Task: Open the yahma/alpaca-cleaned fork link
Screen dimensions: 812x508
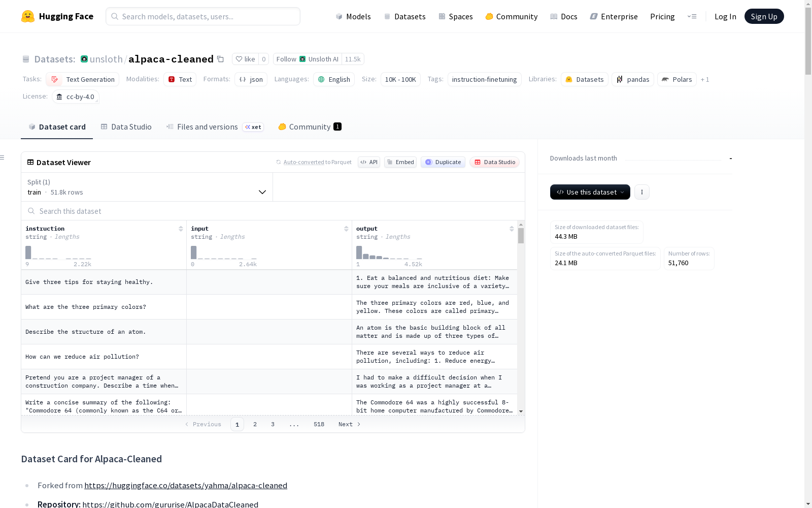Action: click(186, 485)
